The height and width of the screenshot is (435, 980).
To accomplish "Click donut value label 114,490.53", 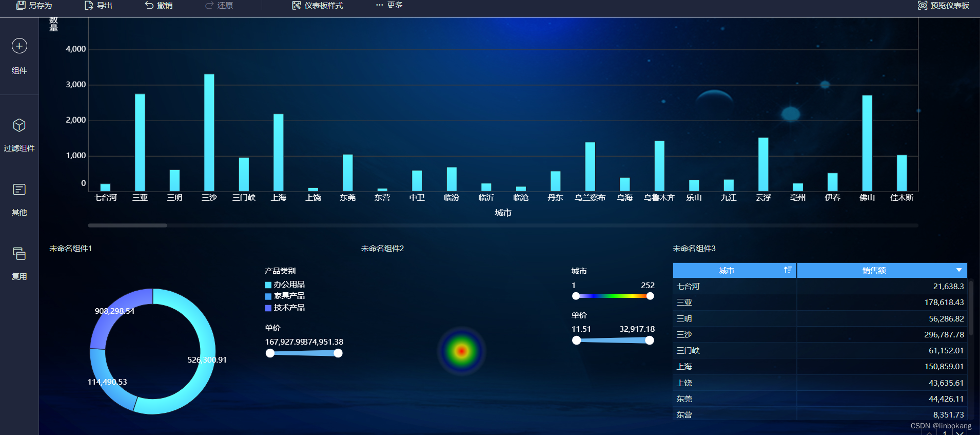I will click(x=107, y=382).
